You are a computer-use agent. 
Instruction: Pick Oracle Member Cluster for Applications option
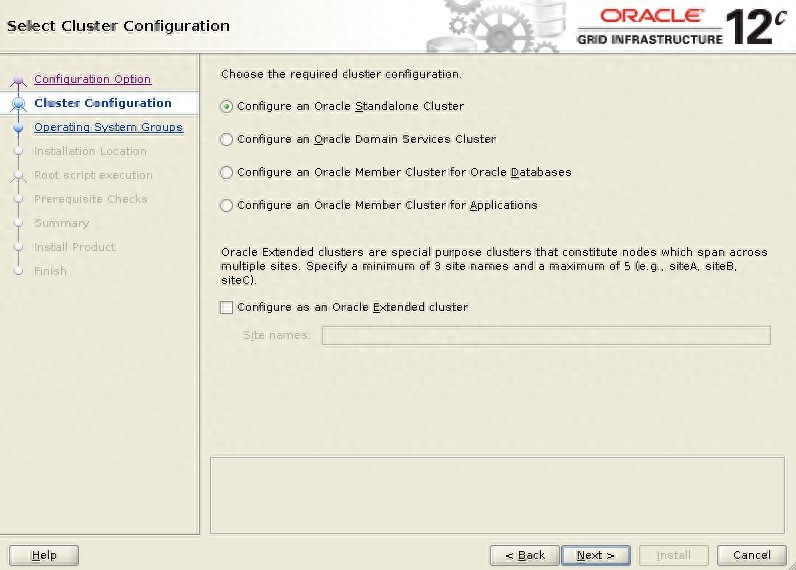pos(227,205)
